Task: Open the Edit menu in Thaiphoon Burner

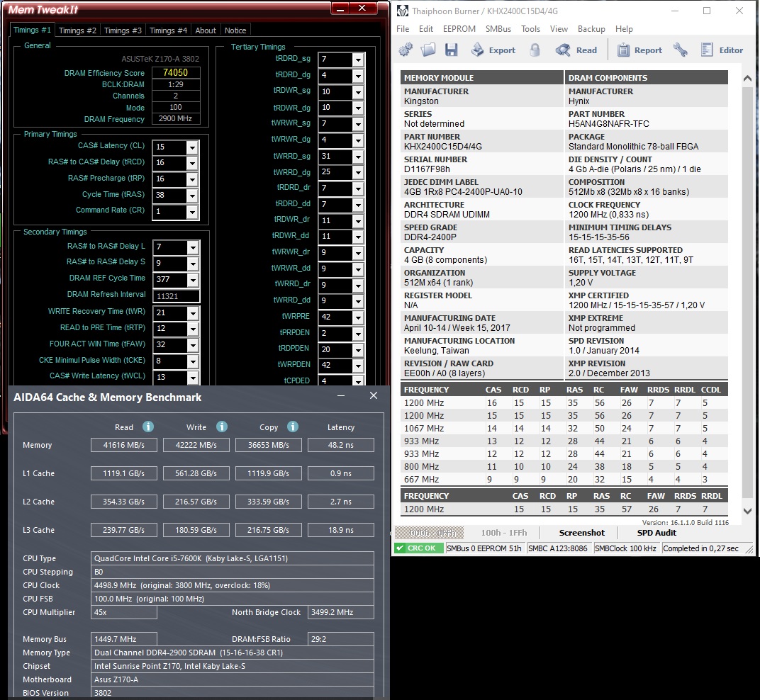Action: [426, 29]
